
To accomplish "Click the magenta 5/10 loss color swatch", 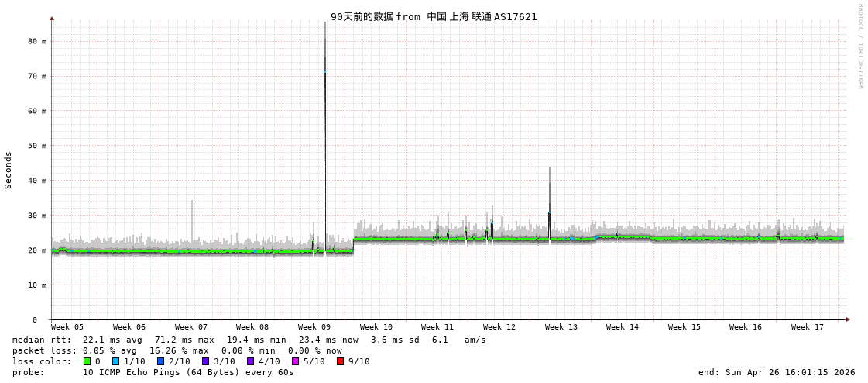I will tap(295, 361).
